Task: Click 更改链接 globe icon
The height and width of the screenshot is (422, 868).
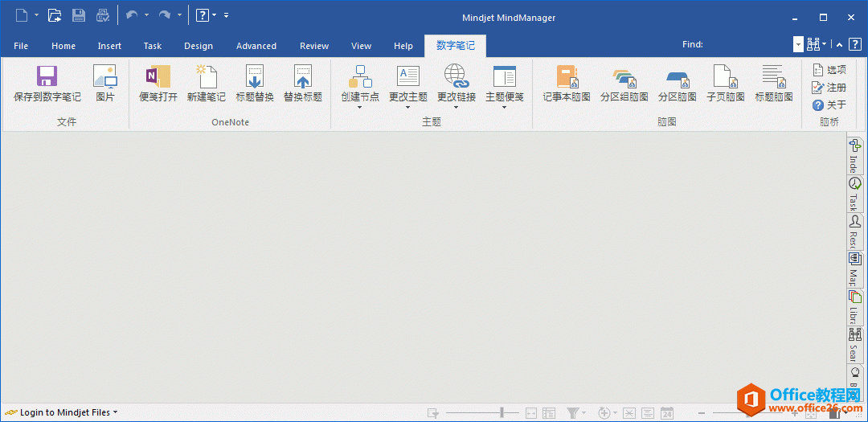Action: coord(457,76)
